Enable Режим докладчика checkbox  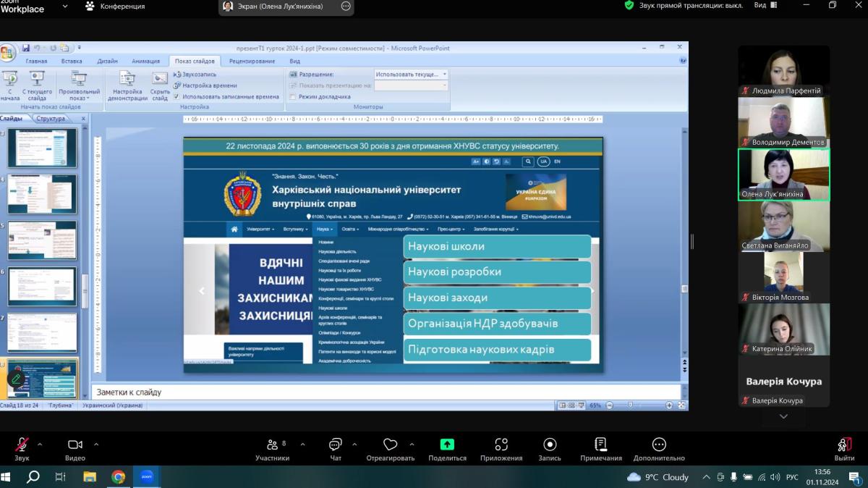(293, 96)
